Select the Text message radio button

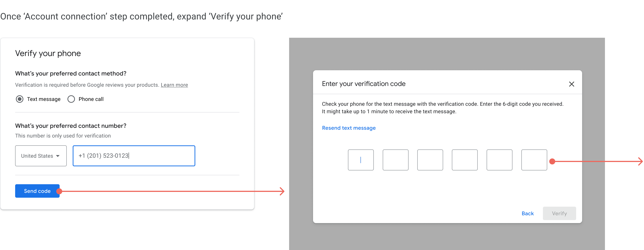(20, 99)
